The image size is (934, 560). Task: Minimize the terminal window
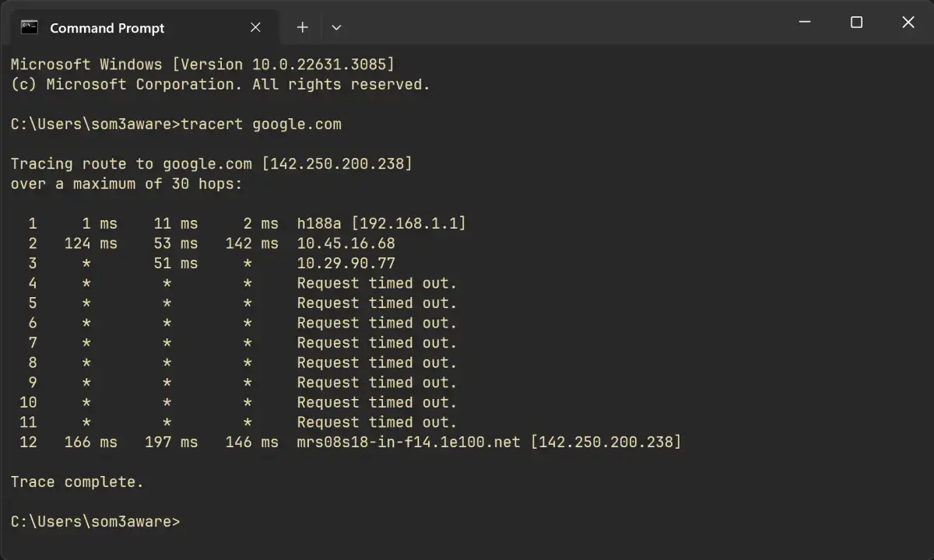[806, 23]
